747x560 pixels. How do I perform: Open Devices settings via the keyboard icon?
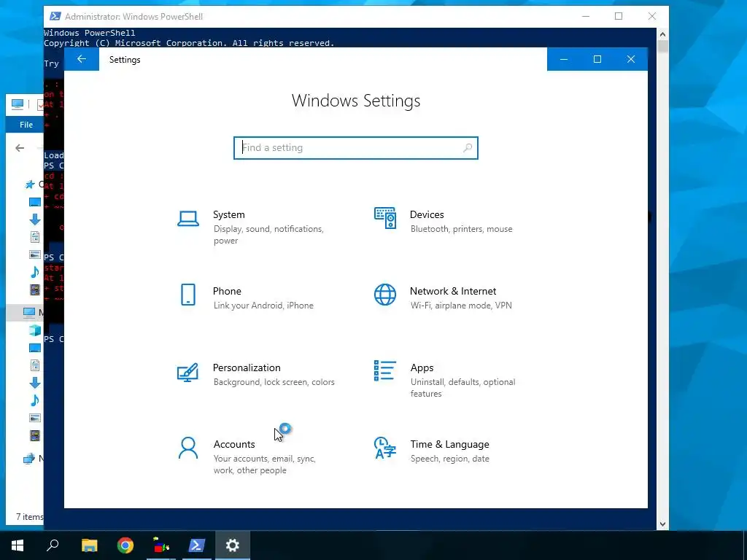(385, 218)
